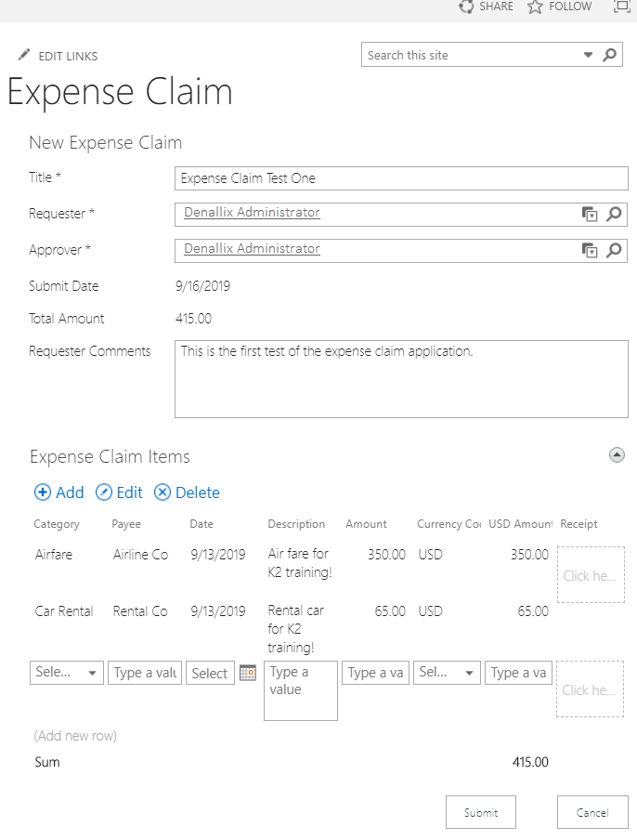
Task: Click inside the Title text field
Action: coord(399,177)
